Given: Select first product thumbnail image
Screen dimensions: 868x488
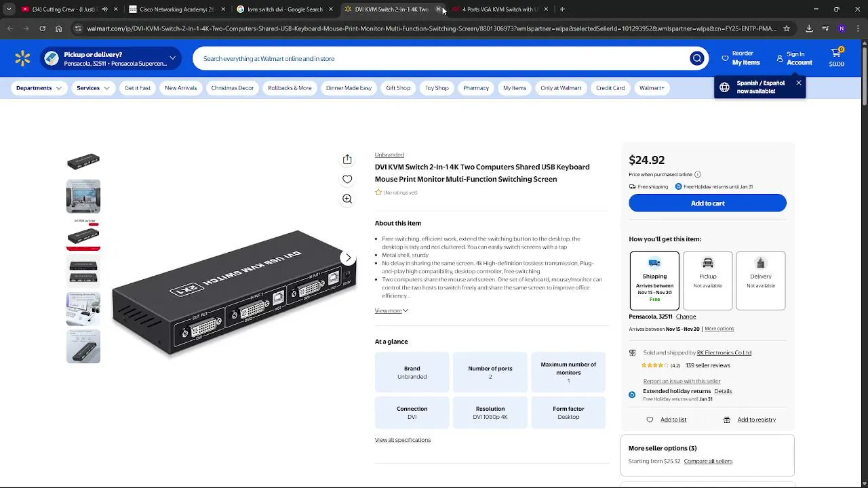Looking at the screenshot, I should tap(83, 160).
